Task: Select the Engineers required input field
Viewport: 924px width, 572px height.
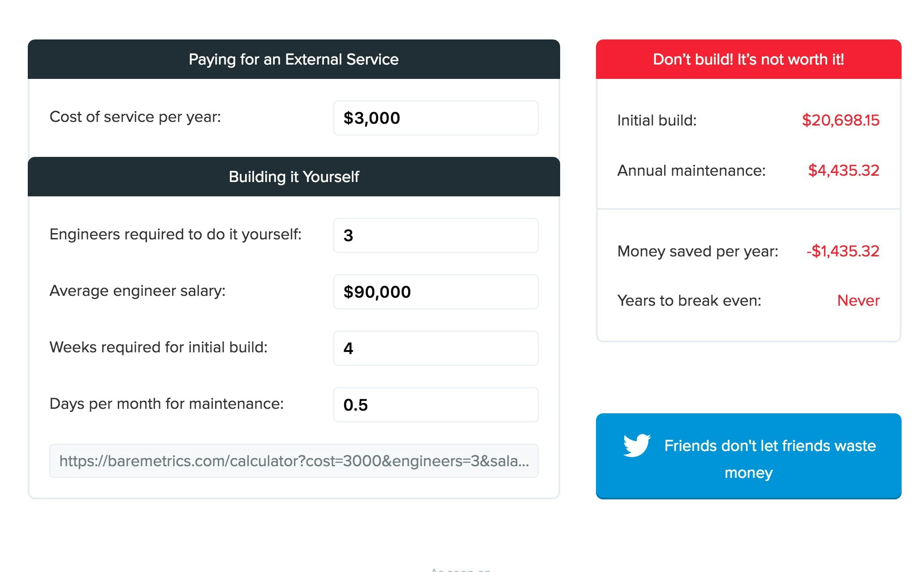Action: pyautogui.click(x=436, y=235)
